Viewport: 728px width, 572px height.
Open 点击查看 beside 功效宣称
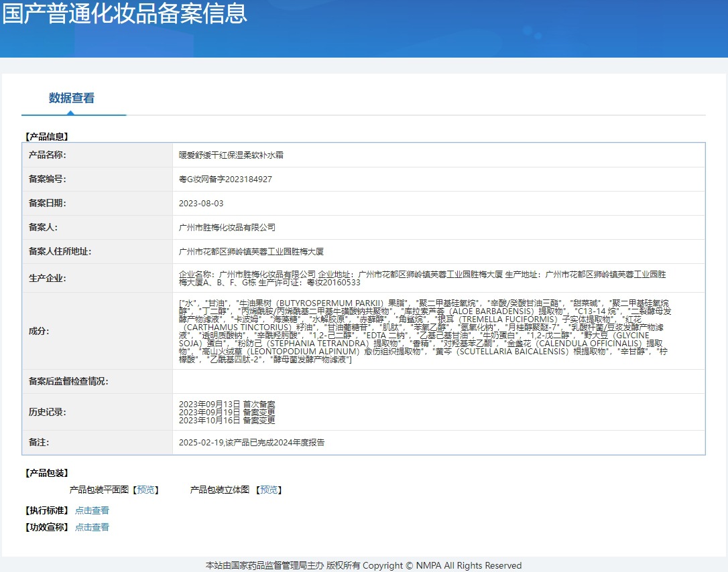coord(92,527)
